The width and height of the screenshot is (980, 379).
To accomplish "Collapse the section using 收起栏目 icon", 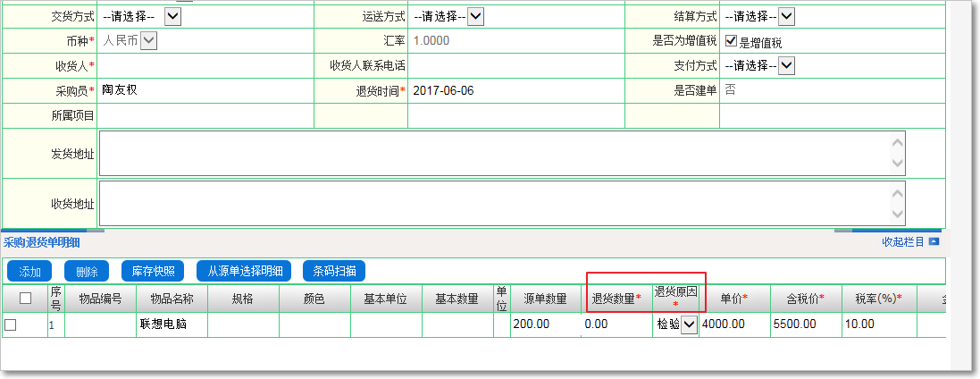I will click(x=934, y=242).
